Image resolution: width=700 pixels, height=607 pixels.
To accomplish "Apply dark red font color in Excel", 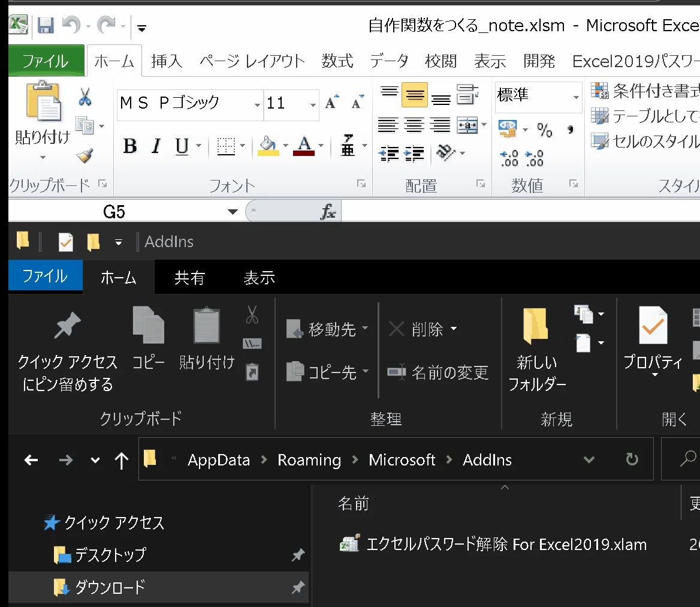I will point(304,146).
